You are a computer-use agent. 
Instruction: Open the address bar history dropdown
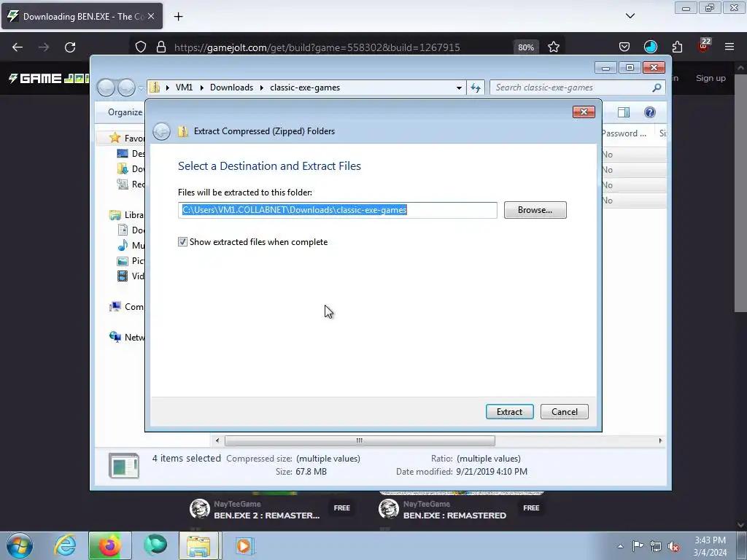pyautogui.click(x=459, y=87)
